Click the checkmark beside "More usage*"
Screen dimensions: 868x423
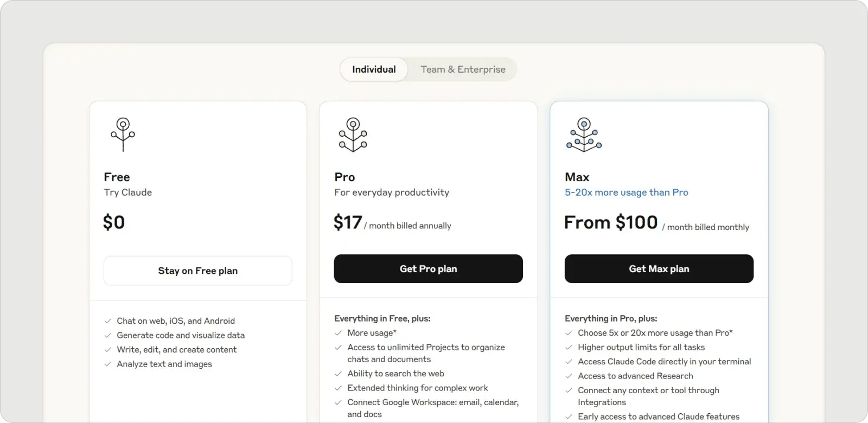click(337, 333)
